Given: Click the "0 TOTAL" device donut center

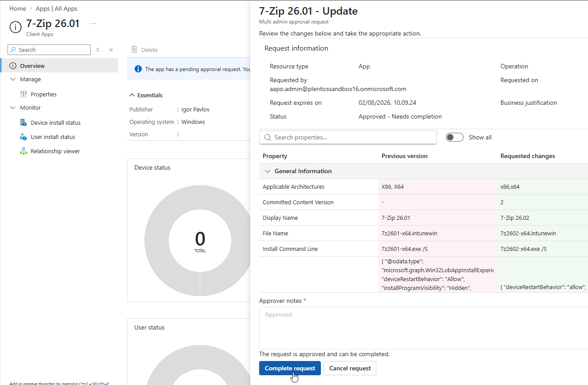Looking at the screenshot, I should [x=200, y=241].
